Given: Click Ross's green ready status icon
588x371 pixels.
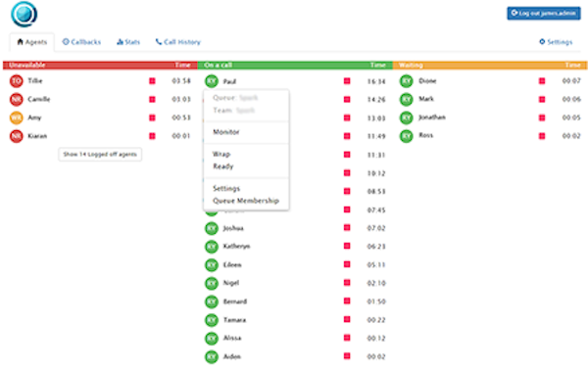Looking at the screenshot, I should tap(406, 136).
